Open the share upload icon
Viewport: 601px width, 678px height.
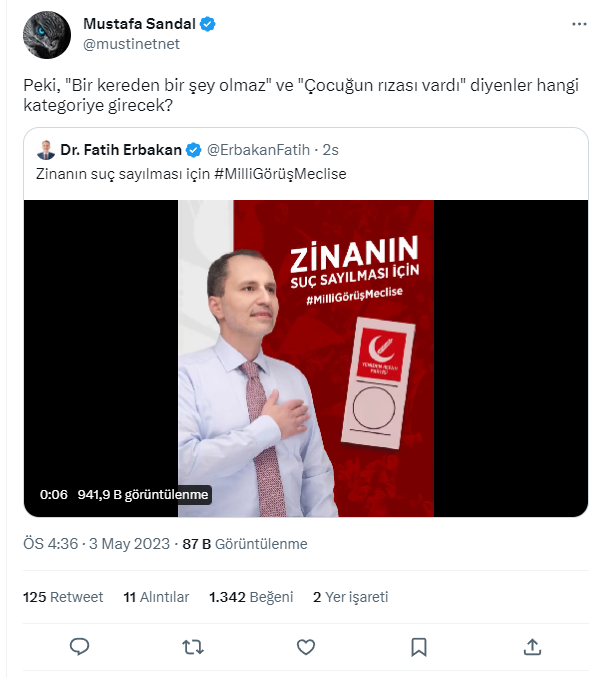click(532, 647)
